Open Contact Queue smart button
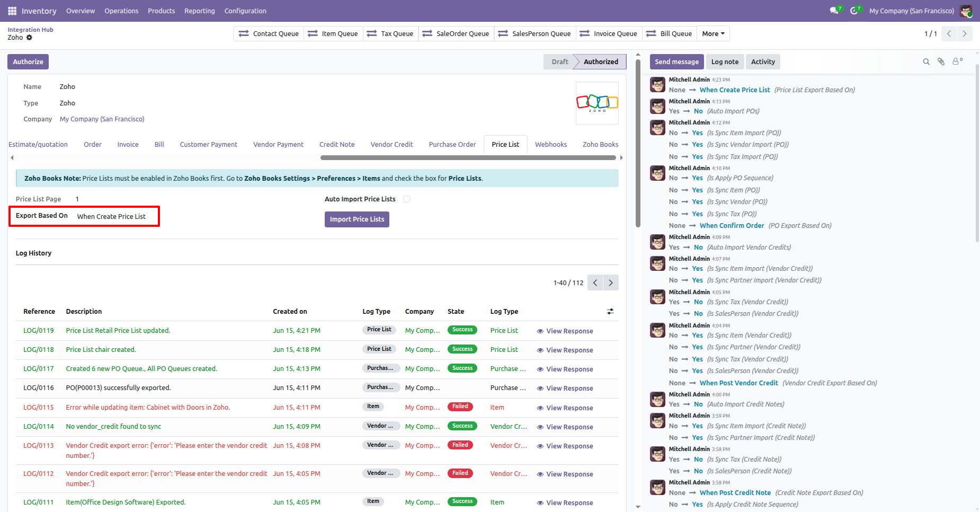The height and width of the screenshot is (512, 980). tap(269, 34)
